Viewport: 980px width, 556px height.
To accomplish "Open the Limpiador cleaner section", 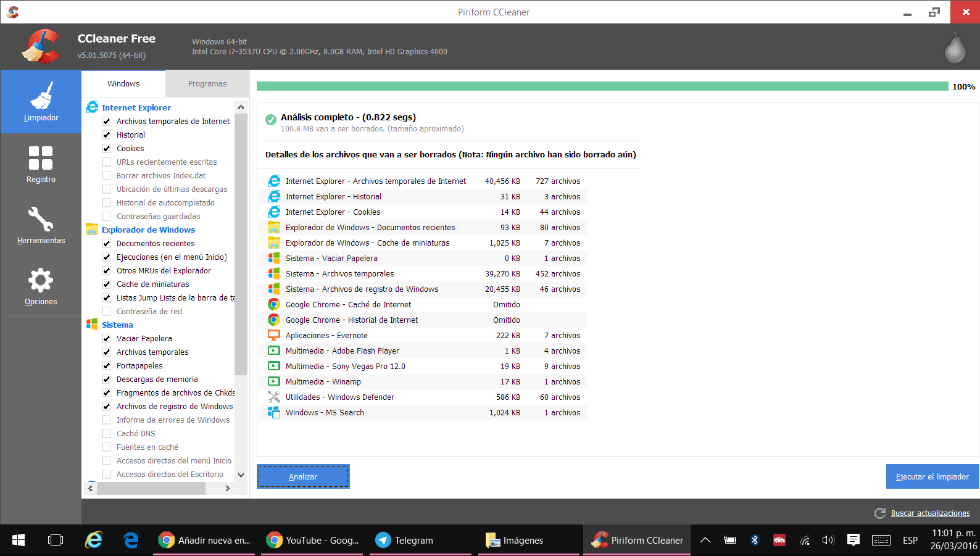I will tap(41, 102).
